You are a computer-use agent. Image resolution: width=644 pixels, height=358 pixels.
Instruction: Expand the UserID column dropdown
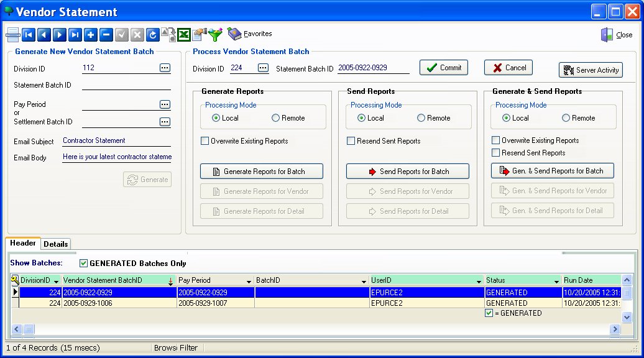point(479,282)
